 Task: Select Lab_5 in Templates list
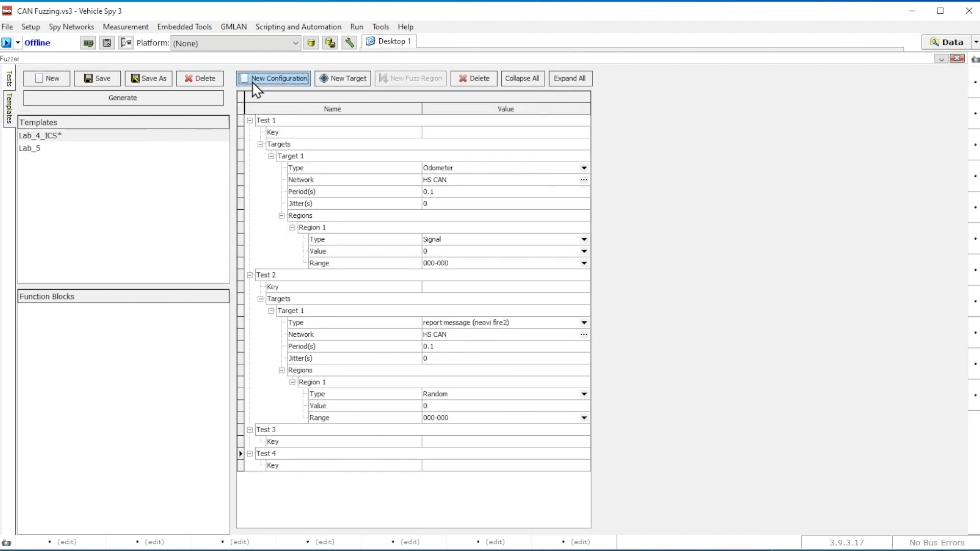coord(30,148)
